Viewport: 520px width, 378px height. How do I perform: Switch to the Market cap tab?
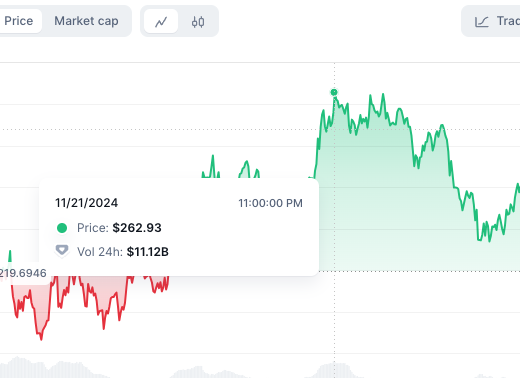pyautogui.click(x=86, y=21)
